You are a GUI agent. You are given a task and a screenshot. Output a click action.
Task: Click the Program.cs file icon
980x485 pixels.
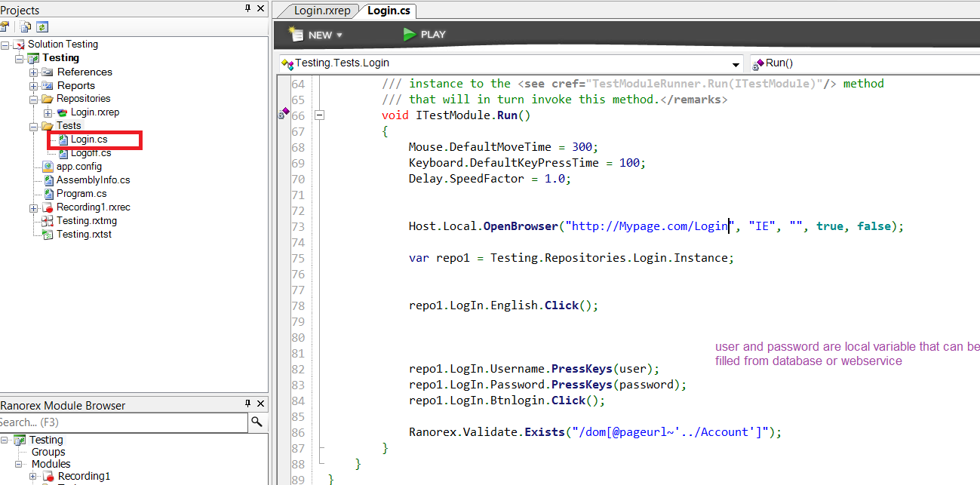pos(48,194)
